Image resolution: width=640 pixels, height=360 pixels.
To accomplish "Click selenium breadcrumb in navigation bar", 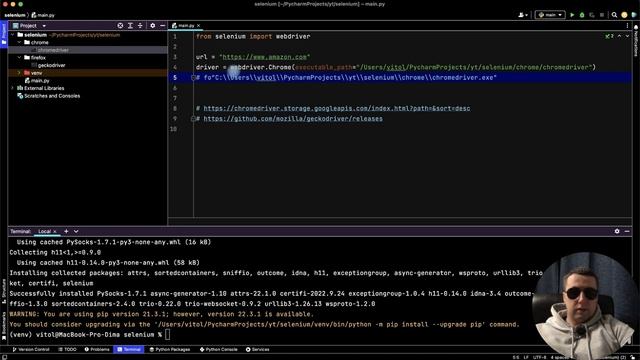I will click(15, 15).
